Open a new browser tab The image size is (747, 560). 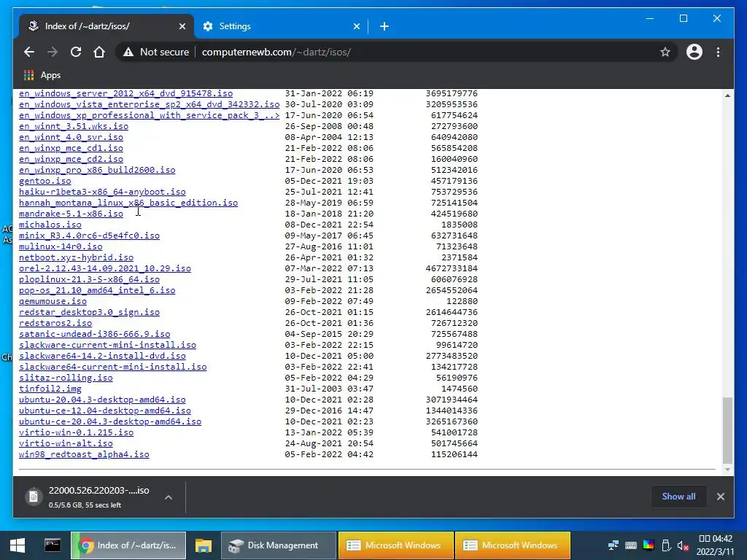point(384,26)
